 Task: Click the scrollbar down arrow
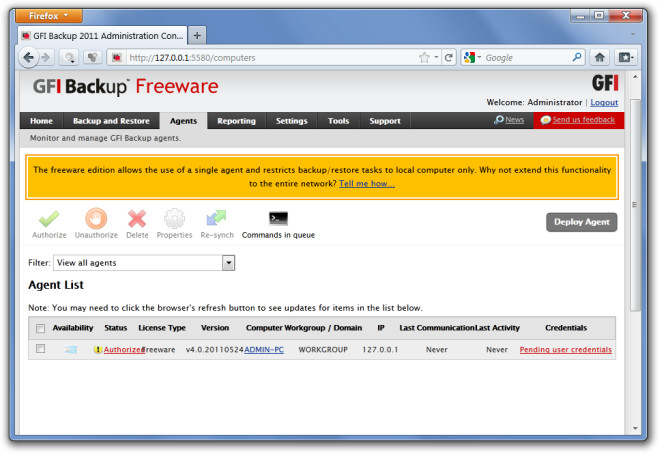click(635, 428)
